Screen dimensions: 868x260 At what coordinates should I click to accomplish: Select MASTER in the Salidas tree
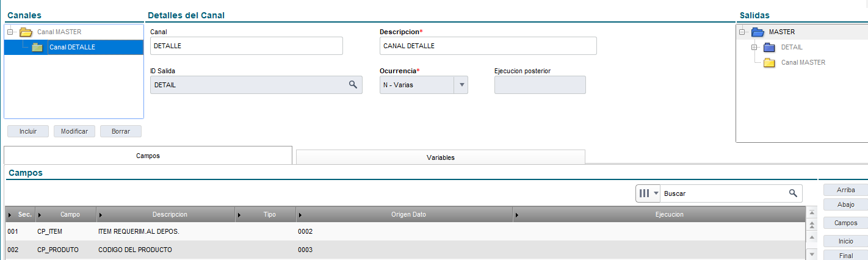pos(782,32)
